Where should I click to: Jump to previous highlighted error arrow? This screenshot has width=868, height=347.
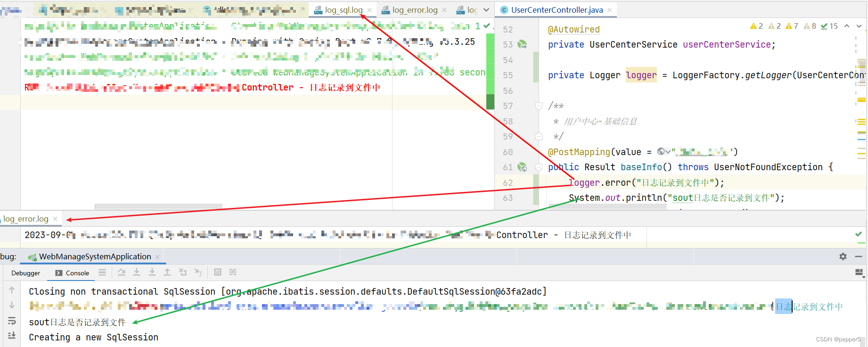click(847, 26)
